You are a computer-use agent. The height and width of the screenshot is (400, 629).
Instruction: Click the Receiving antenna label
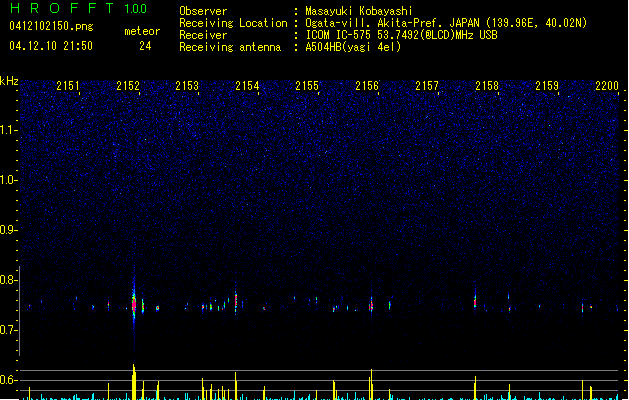230,47
